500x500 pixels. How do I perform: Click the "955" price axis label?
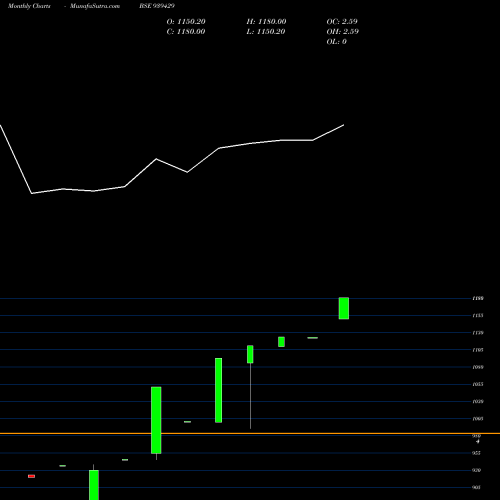[476, 453]
